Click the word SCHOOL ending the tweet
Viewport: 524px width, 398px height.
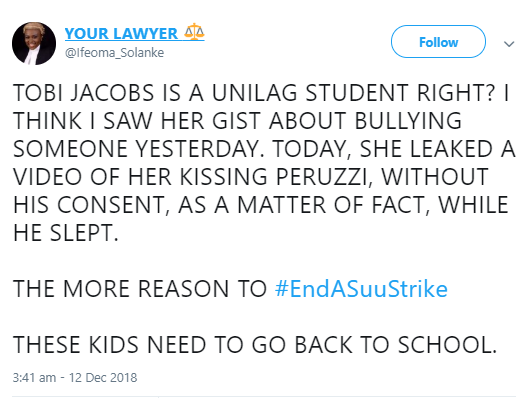[x=447, y=345]
